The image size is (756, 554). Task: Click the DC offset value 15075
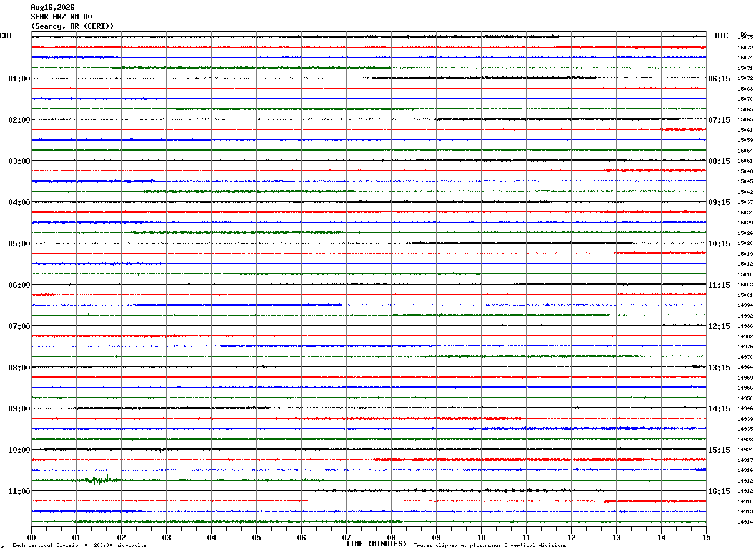point(745,38)
